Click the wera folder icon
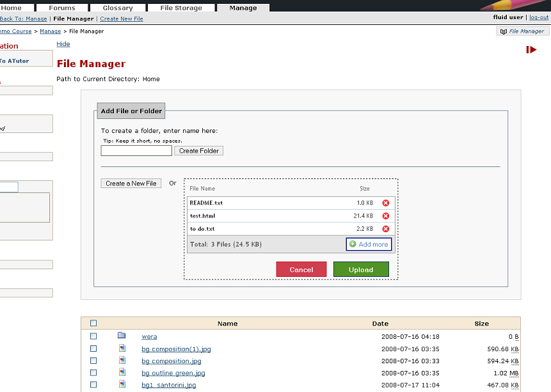 pos(122,336)
